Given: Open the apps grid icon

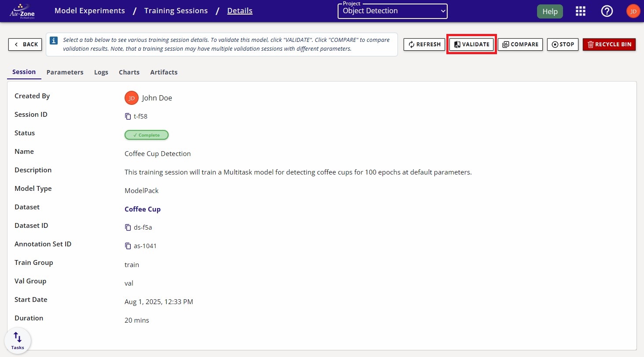Looking at the screenshot, I should [580, 11].
